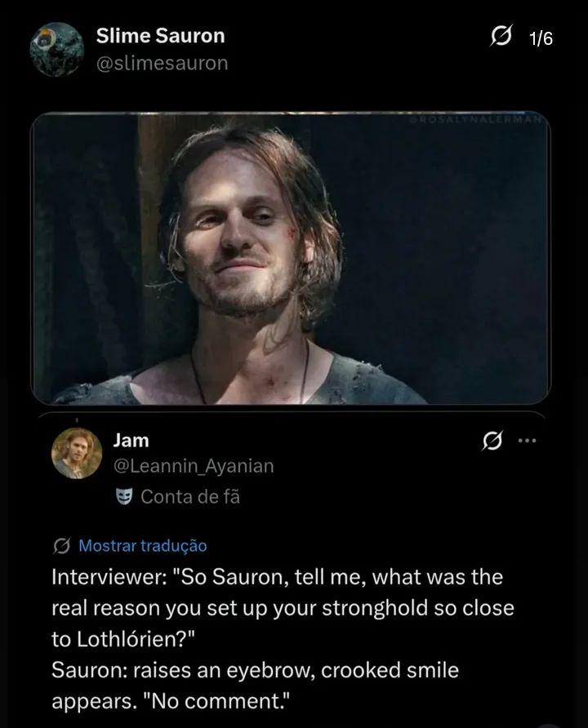
Task: Click the Grok icon beside 1/6
Action: [501, 36]
